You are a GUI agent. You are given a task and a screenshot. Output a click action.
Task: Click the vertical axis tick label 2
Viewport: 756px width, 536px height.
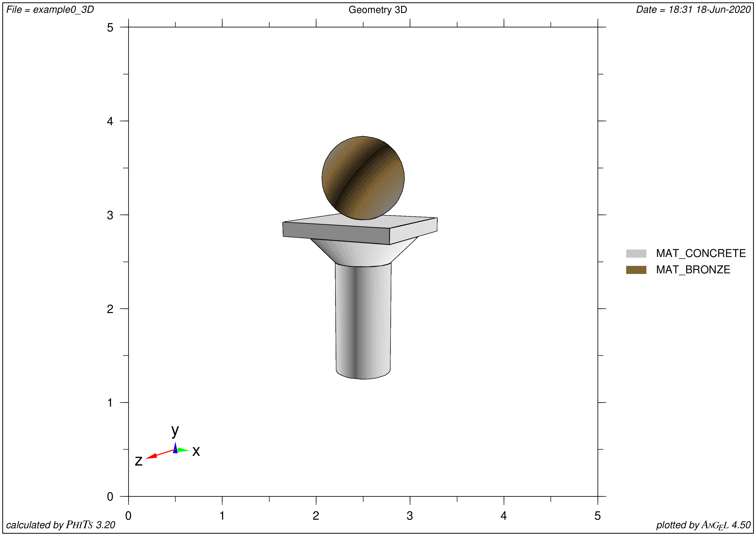pyautogui.click(x=110, y=309)
